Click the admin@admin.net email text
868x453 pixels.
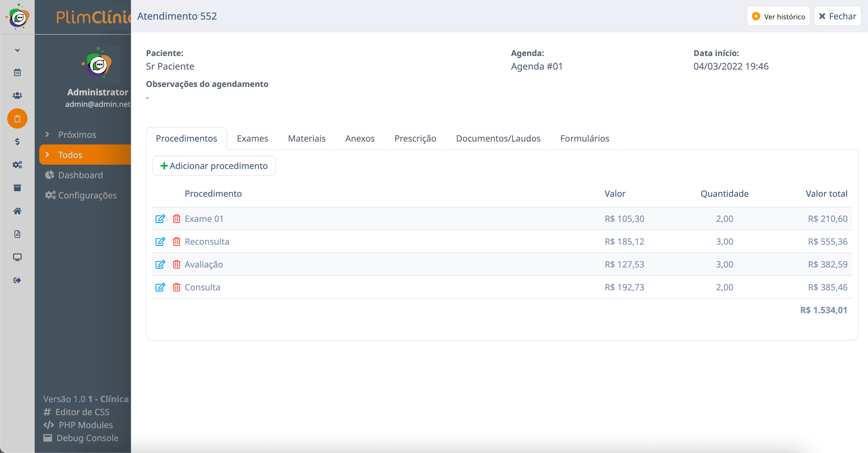[98, 104]
